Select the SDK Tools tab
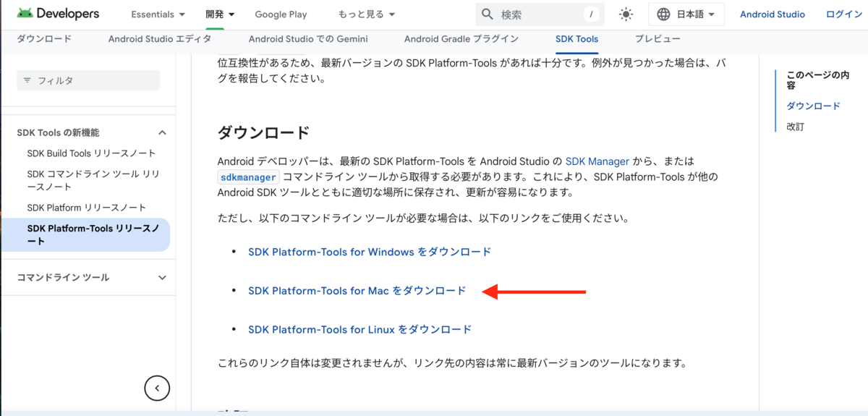The height and width of the screenshot is (416, 868). (x=576, y=39)
